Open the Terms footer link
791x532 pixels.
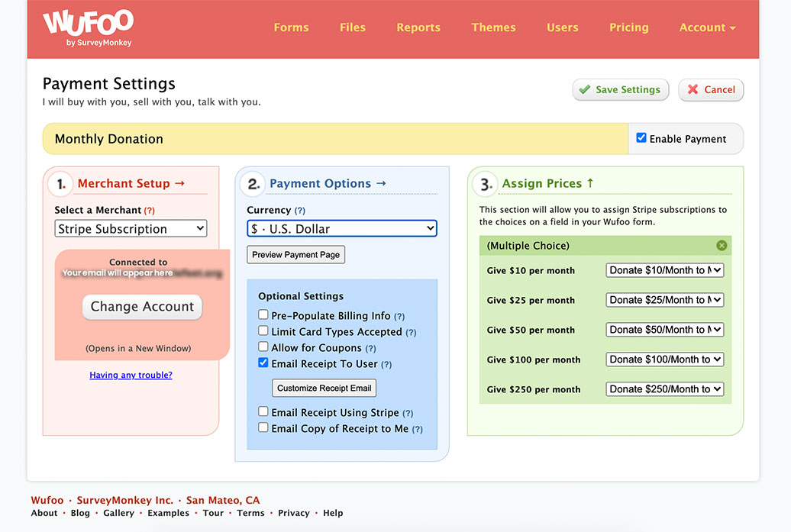[250, 513]
